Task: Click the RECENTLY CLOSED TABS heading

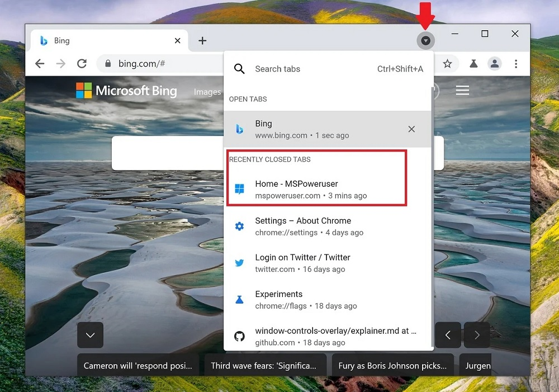Action: [x=270, y=159]
